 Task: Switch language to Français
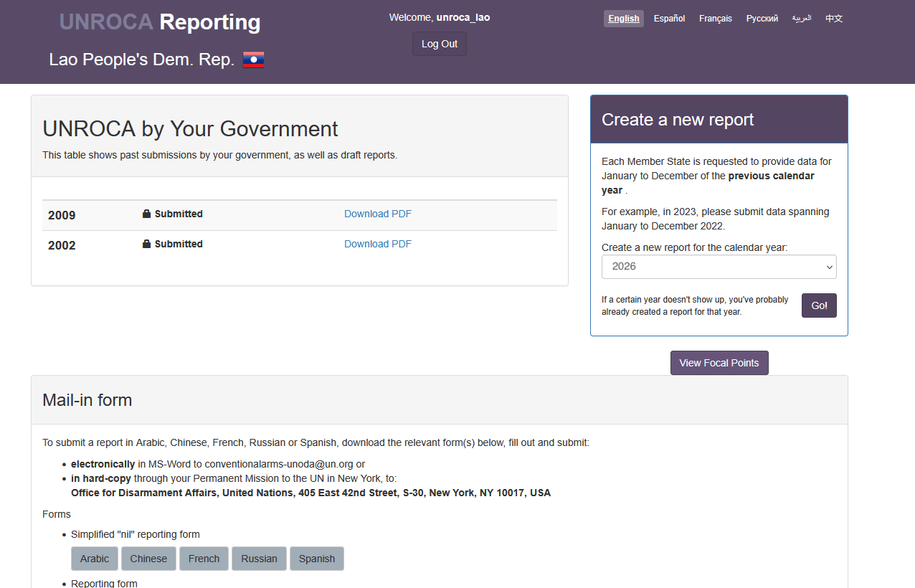pyautogui.click(x=716, y=19)
